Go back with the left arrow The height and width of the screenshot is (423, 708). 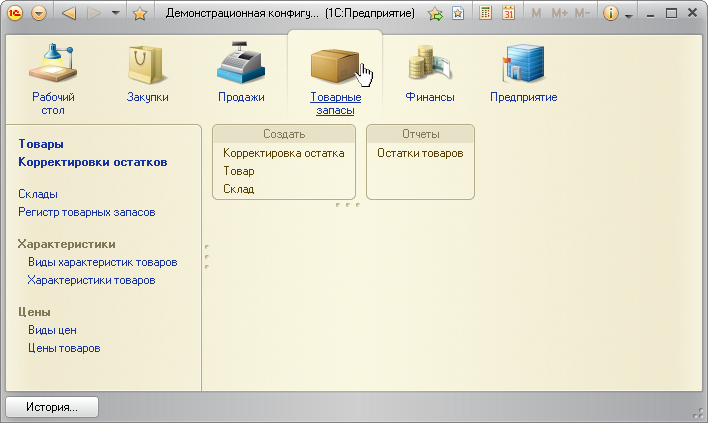(x=69, y=13)
